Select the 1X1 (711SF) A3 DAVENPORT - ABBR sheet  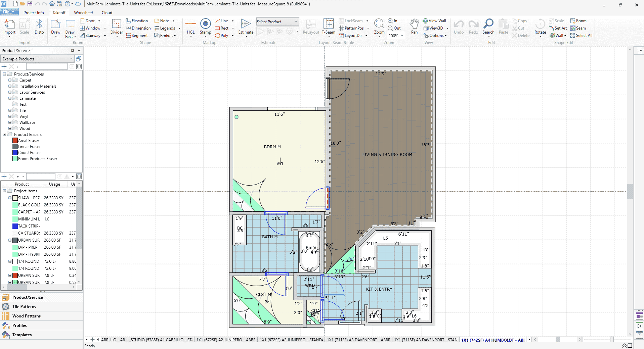click(358, 340)
